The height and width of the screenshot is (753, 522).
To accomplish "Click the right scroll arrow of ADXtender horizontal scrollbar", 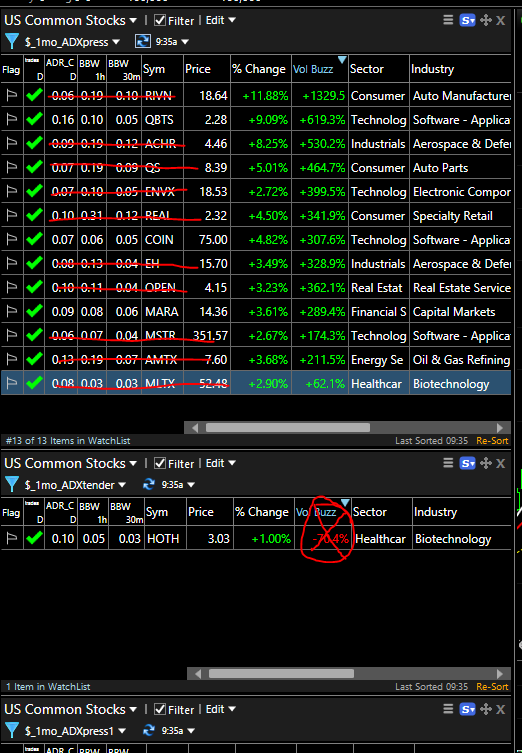I will pyautogui.click(x=500, y=673).
